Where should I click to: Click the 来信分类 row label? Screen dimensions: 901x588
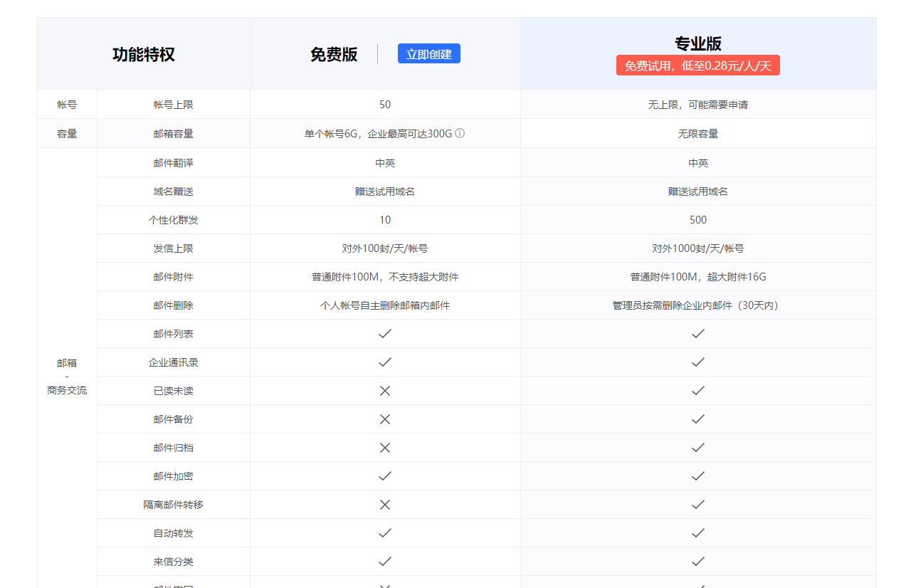(x=174, y=562)
